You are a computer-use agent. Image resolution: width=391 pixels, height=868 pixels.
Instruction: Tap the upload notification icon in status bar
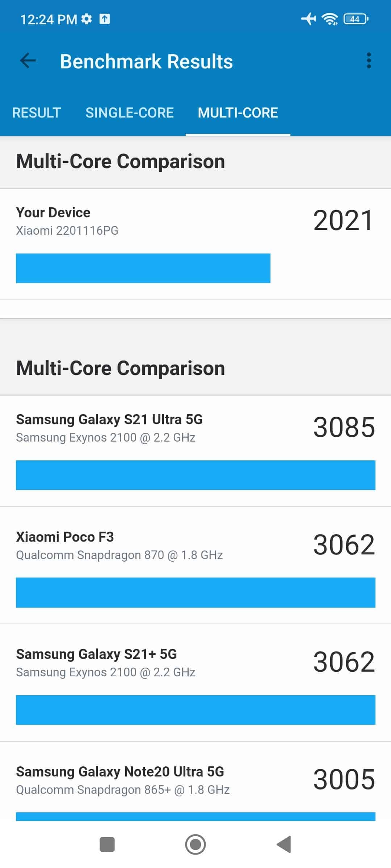pyautogui.click(x=105, y=19)
